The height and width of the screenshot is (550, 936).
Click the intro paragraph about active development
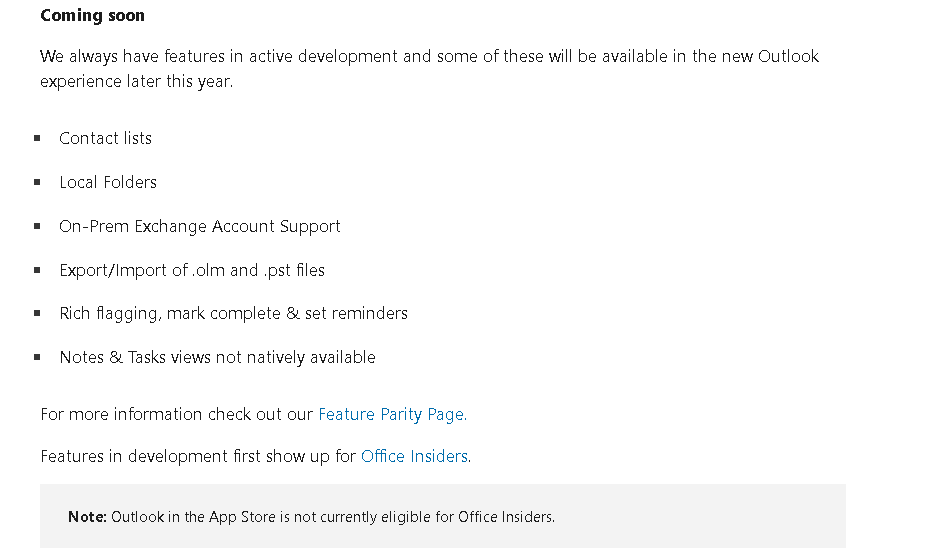click(429, 69)
